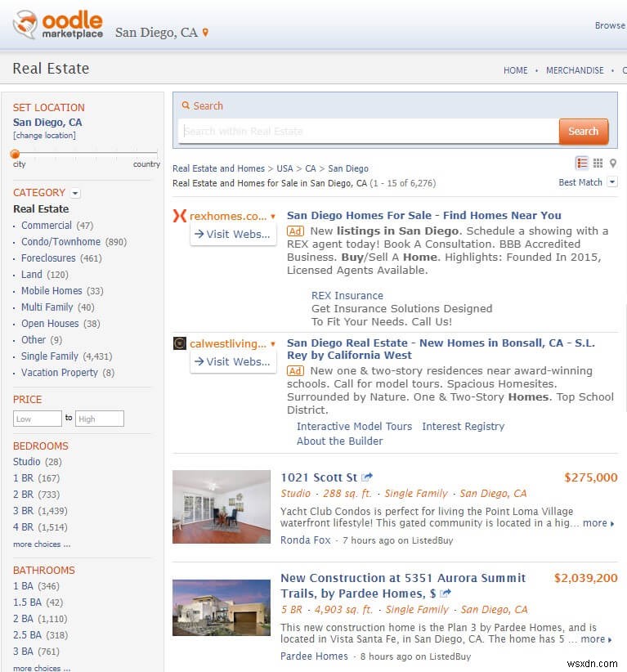
Task: Open Interactive Model Tours link
Action: pyautogui.click(x=354, y=427)
